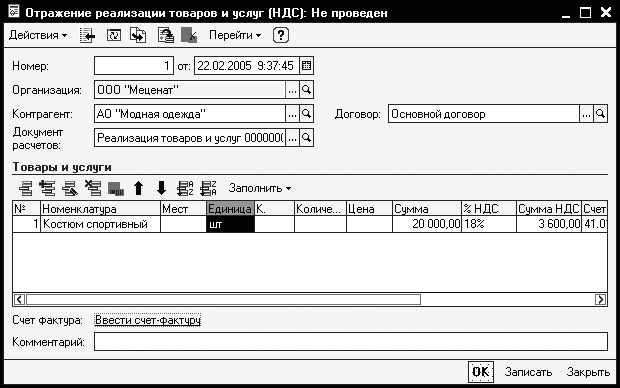
Task: Delete the current row in the goods table
Action: [x=93, y=188]
